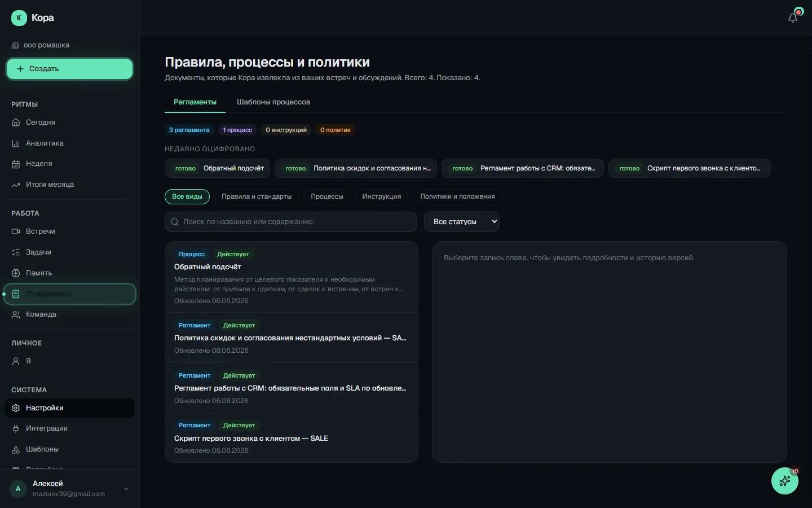Click the 0 политик counter chip
Image resolution: width=812 pixels, height=508 pixels.
click(336, 130)
